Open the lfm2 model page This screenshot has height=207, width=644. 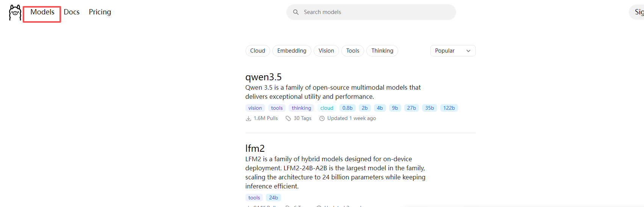(x=255, y=148)
